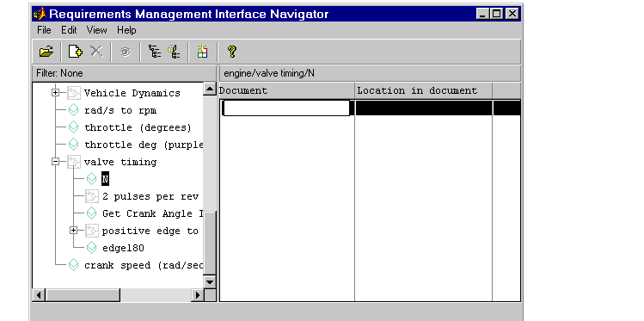
Task: Click the crank speed block icon
Action: pos(74,266)
